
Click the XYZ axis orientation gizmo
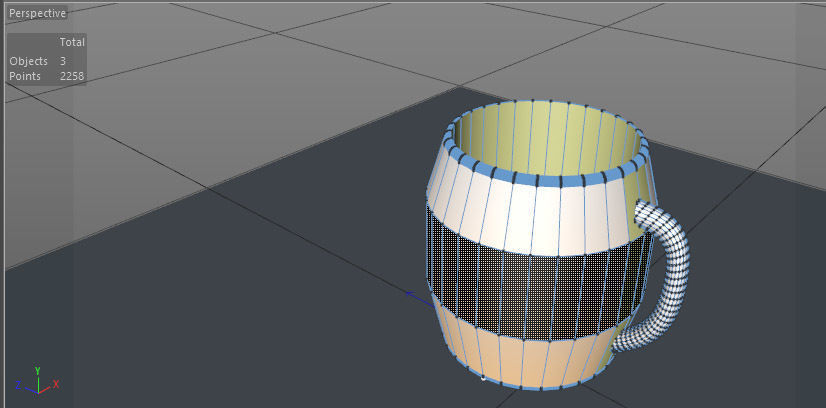pos(37,381)
